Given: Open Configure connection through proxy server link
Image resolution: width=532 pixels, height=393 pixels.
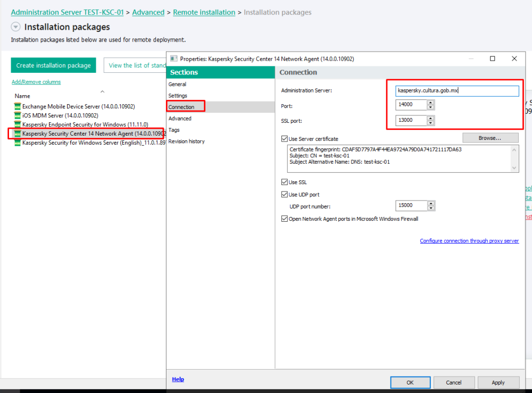Looking at the screenshot, I should [469, 241].
